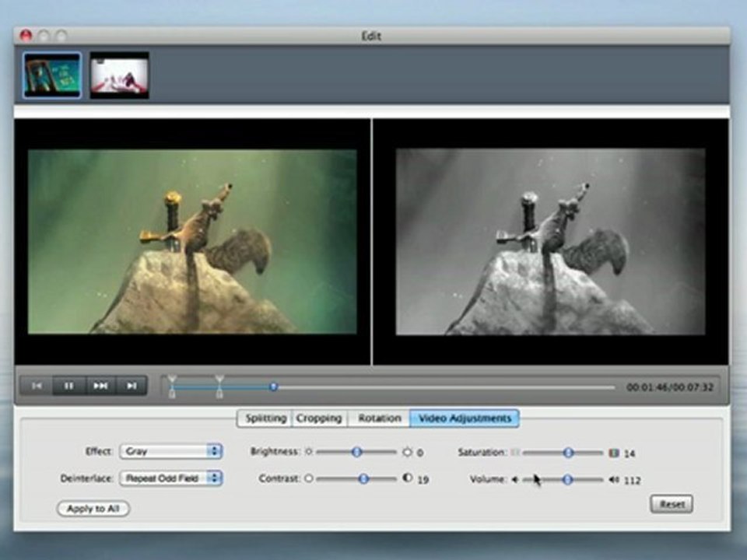Screen dimensions: 747x560
Task: Click the Saturation slider knob
Action: tap(568, 453)
